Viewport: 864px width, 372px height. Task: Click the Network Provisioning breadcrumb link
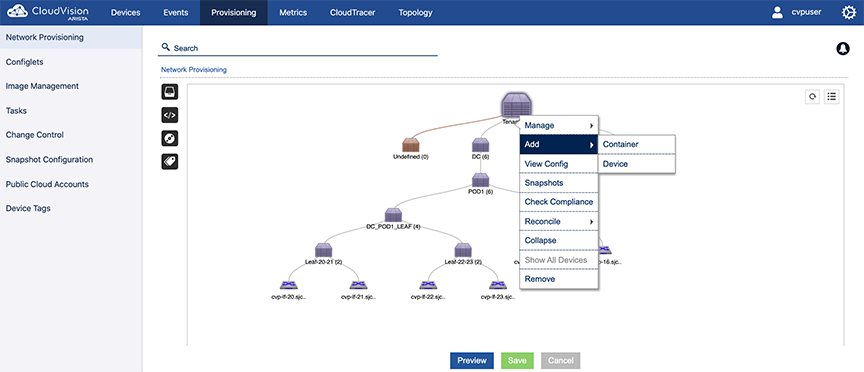(x=193, y=70)
